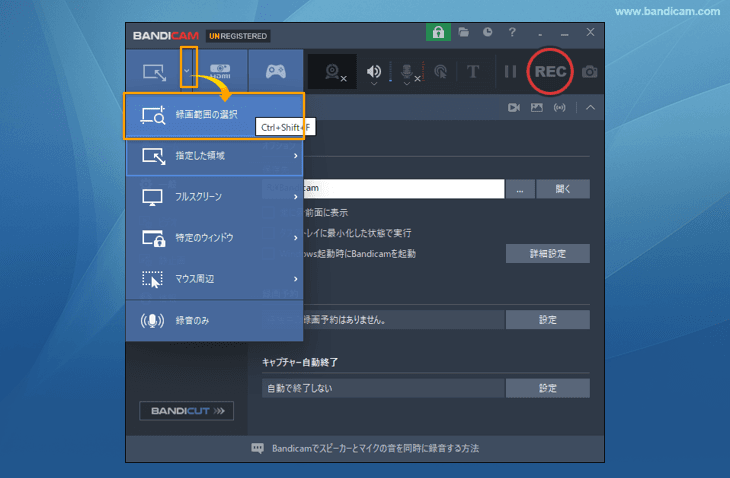This screenshot has width=730, height=478.
Task: Expand arrow beside 指定した領域
Action: pyautogui.click(x=296, y=156)
